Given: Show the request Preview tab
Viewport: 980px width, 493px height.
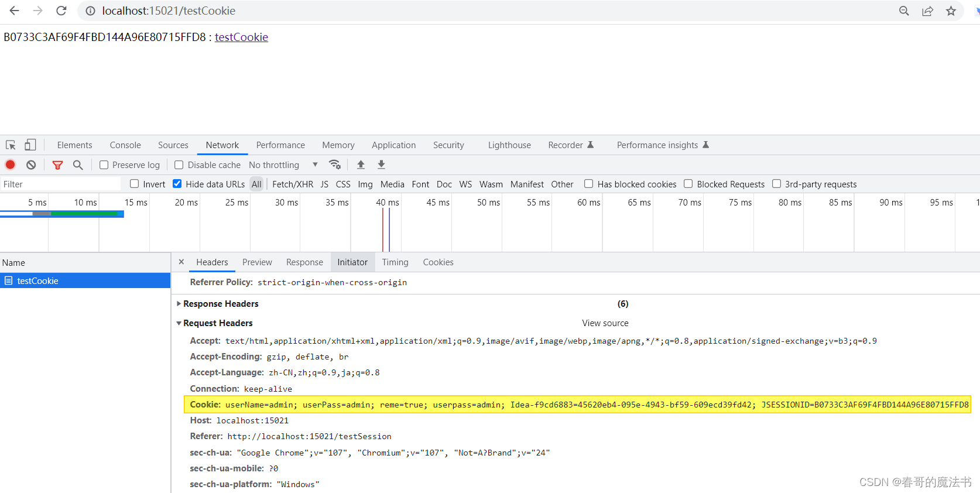Looking at the screenshot, I should click(x=257, y=262).
